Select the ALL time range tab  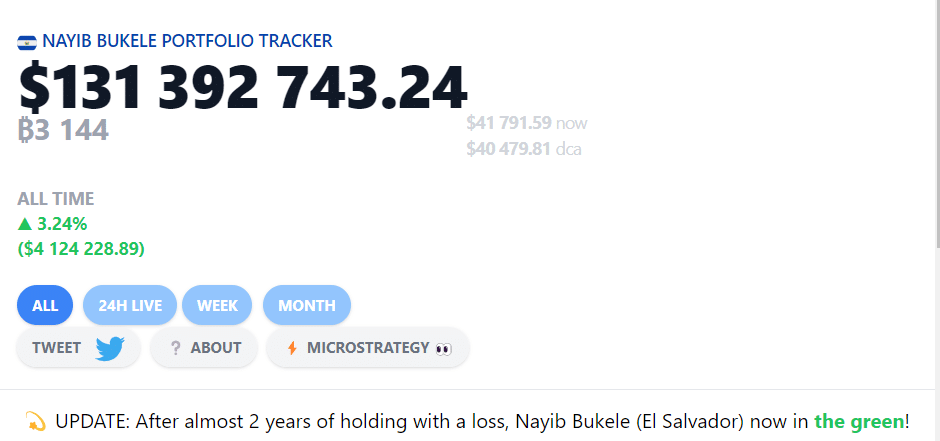(x=45, y=305)
